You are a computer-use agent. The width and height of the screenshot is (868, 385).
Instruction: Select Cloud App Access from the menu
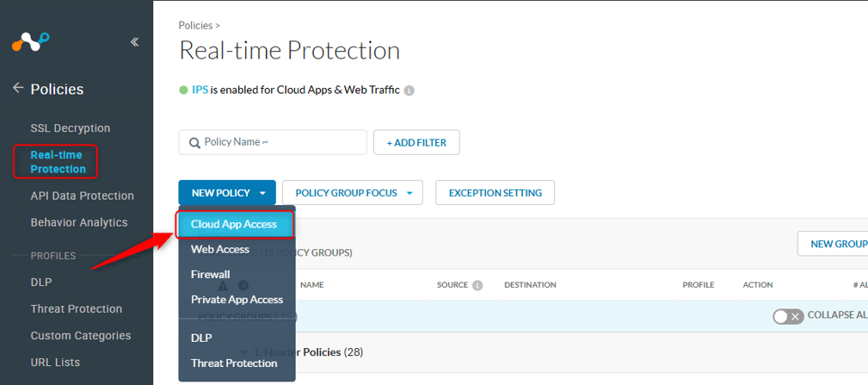coord(234,224)
